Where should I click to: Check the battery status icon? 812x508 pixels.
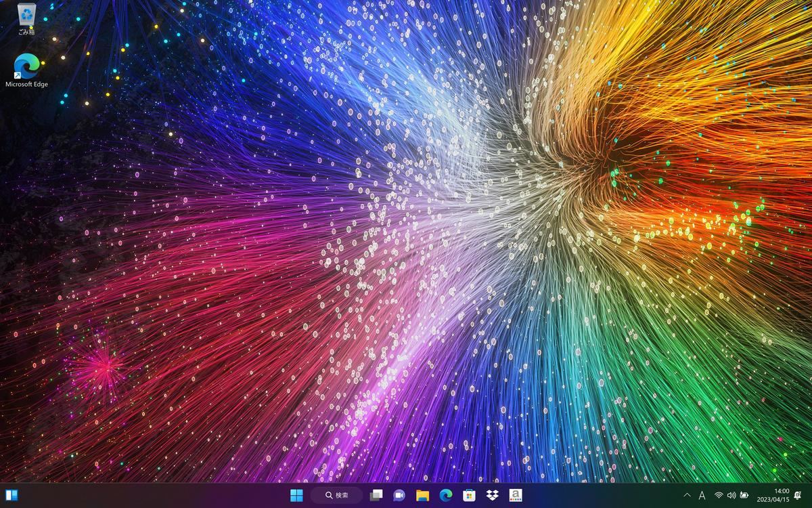tap(744, 496)
